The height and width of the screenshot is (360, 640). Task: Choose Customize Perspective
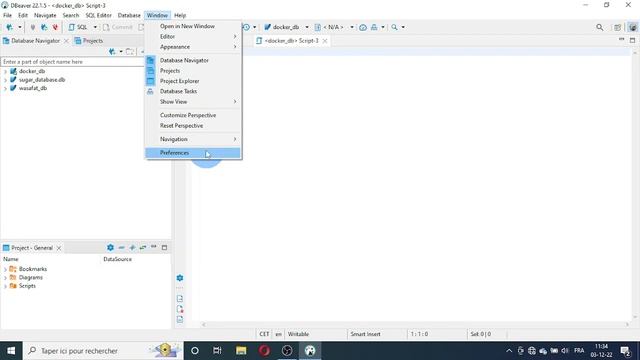point(193,115)
